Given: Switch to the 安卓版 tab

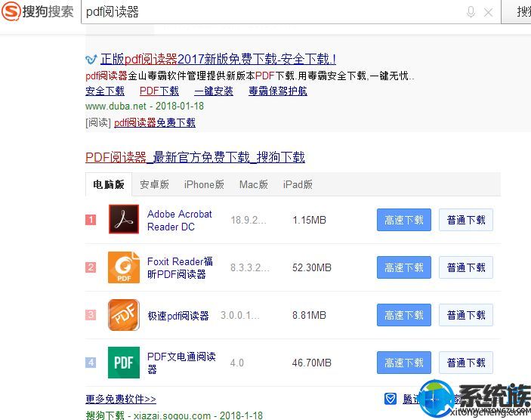Looking at the screenshot, I should [x=154, y=184].
